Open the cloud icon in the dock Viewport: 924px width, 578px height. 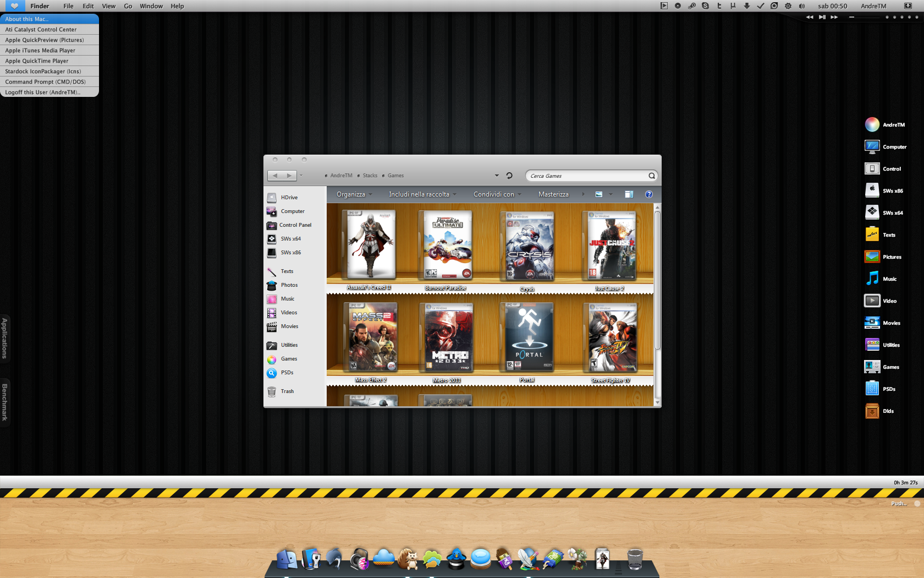pos(384,559)
